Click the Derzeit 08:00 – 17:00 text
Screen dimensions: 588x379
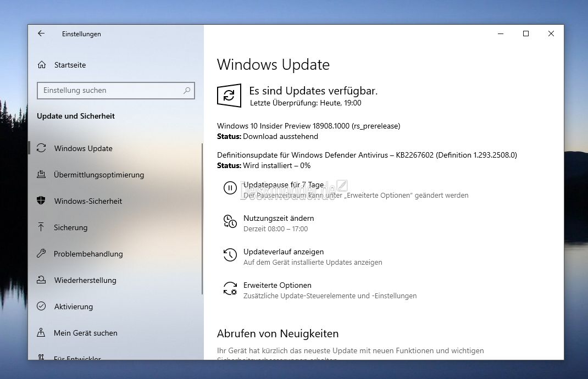276,228
